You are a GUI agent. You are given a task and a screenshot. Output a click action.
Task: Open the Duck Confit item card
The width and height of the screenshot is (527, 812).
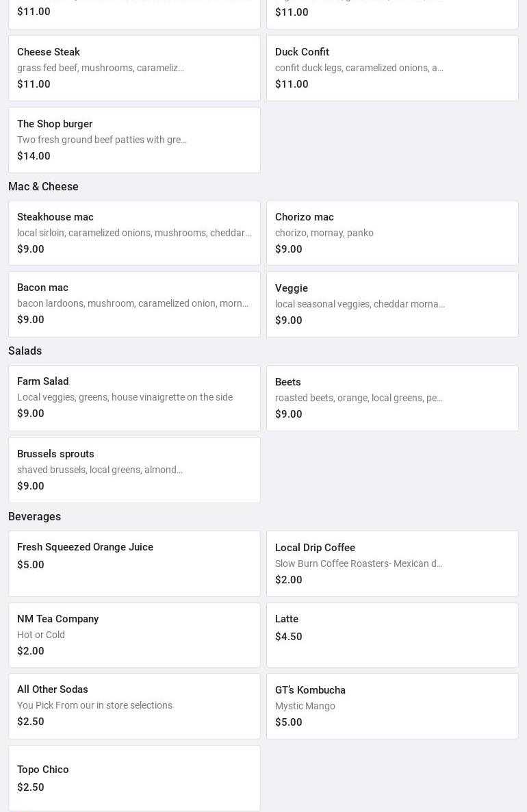[392, 68]
